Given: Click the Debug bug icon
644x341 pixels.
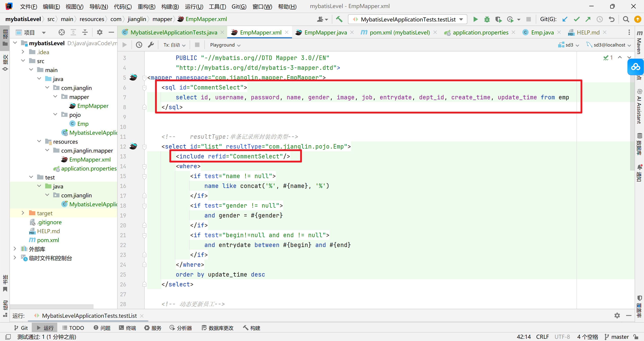Looking at the screenshot, I should (487, 19).
